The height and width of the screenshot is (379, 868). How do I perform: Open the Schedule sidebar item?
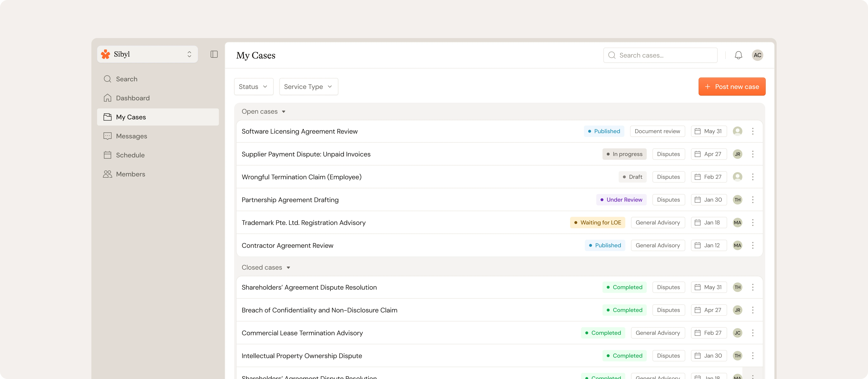point(130,155)
